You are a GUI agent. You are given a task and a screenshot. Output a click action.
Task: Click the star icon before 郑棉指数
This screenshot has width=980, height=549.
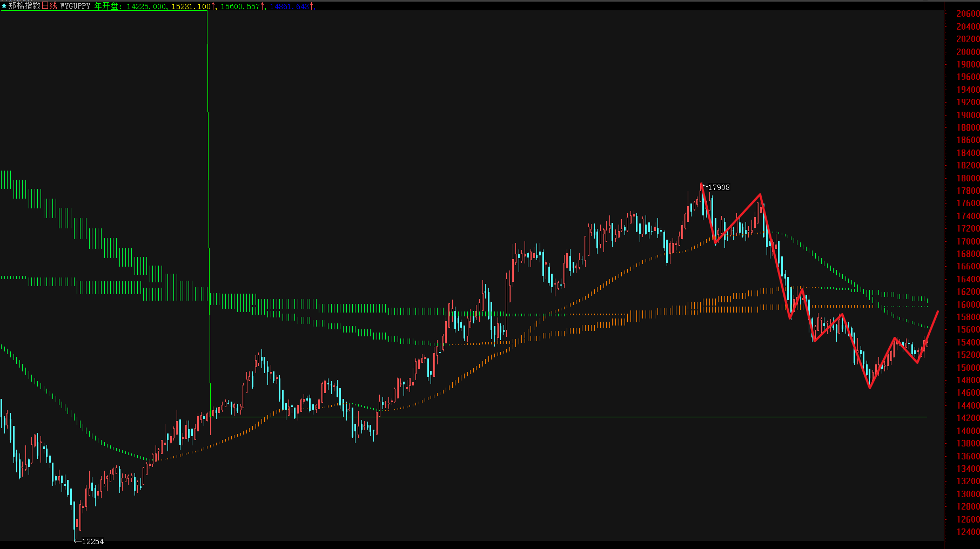pyautogui.click(x=4, y=6)
